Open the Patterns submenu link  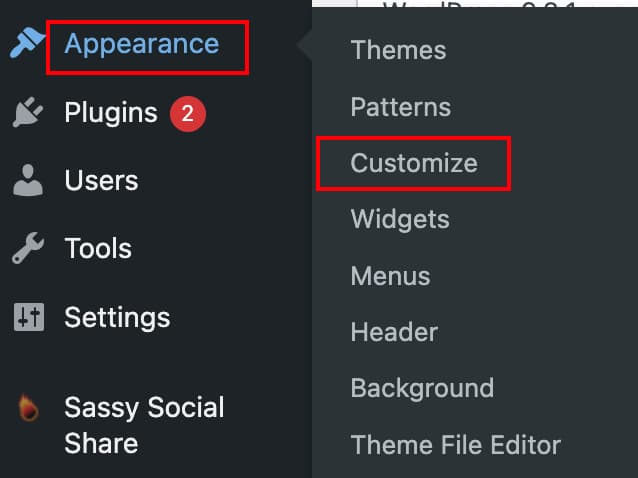click(401, 107)
